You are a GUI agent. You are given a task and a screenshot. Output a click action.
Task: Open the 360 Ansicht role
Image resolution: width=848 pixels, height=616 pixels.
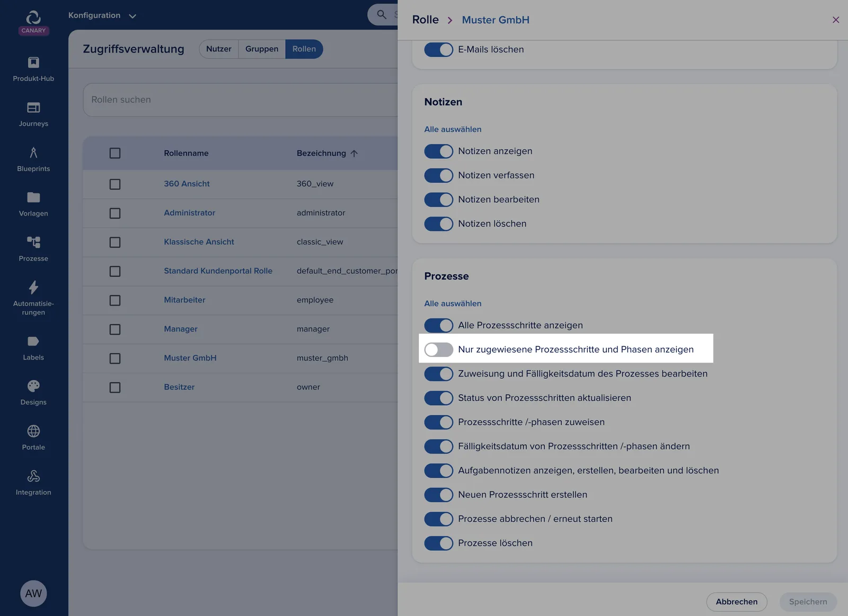coord(187,184)
